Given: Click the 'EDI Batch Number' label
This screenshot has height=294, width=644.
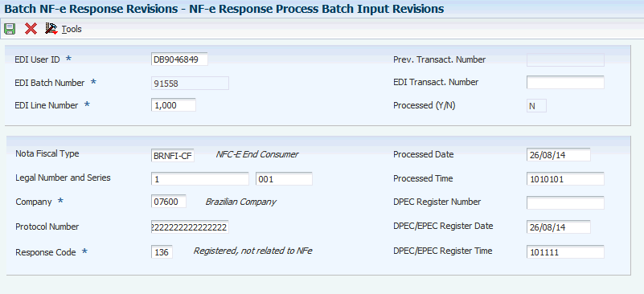Looking at the screenshot, I should coord(49,83).
